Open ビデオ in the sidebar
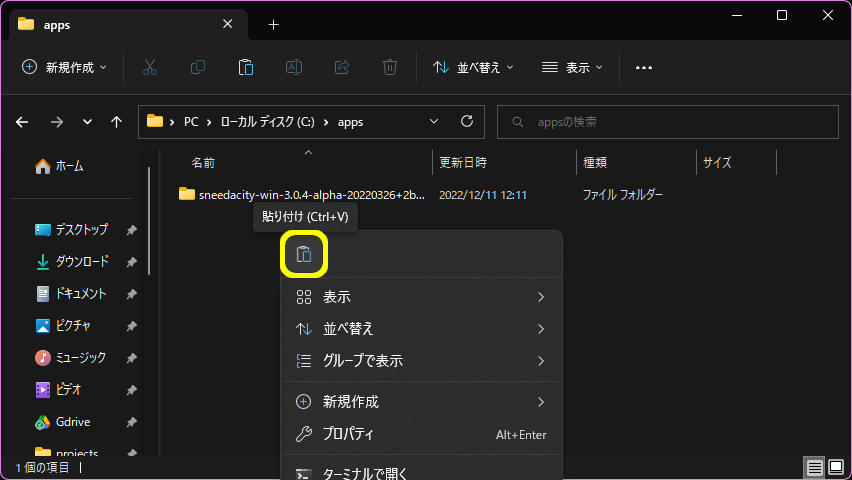852x480 pixels. point(59,390)
